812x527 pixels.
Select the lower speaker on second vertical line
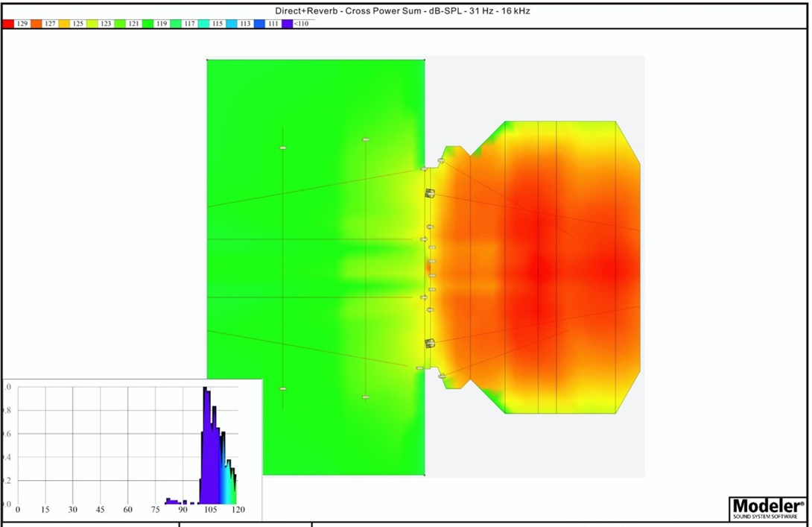click(366, 397)
